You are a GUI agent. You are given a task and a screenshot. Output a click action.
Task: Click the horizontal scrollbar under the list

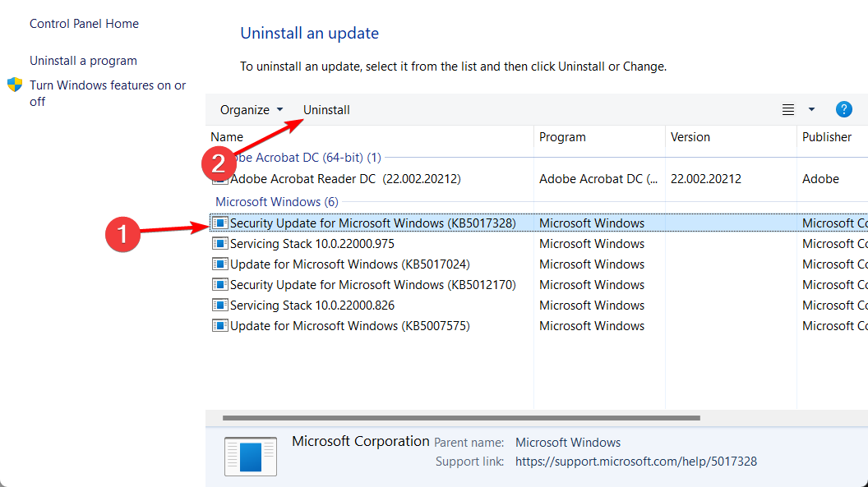[x=460, y=418]
